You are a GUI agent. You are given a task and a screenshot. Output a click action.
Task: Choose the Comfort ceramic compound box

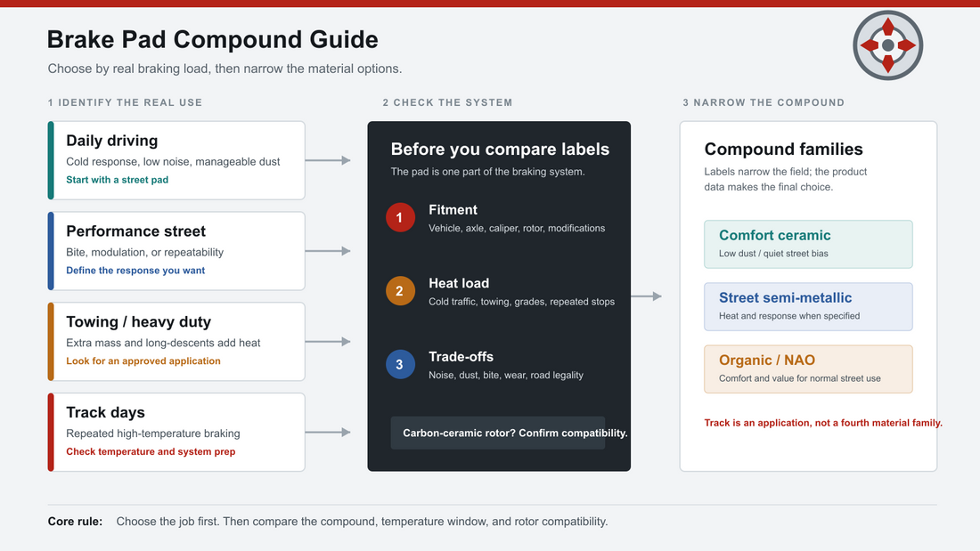808,244
